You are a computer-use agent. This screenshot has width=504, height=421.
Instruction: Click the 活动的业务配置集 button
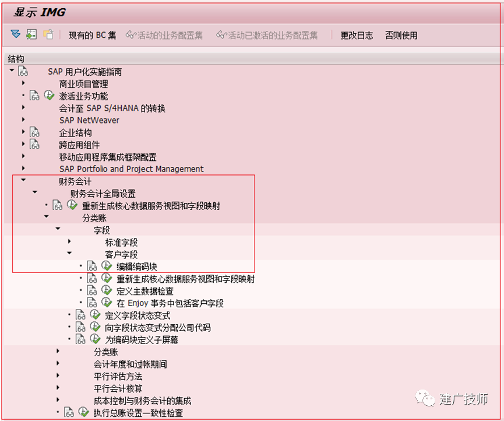click(164, 35)
